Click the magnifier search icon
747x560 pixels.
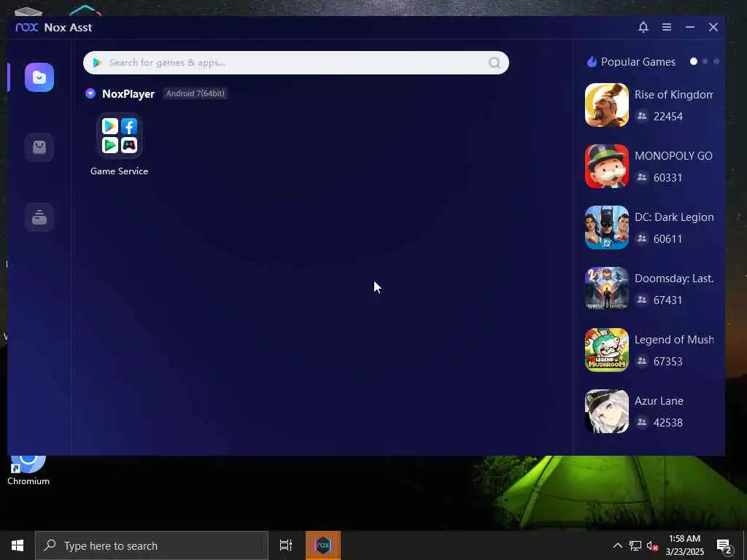coord(495,63)
